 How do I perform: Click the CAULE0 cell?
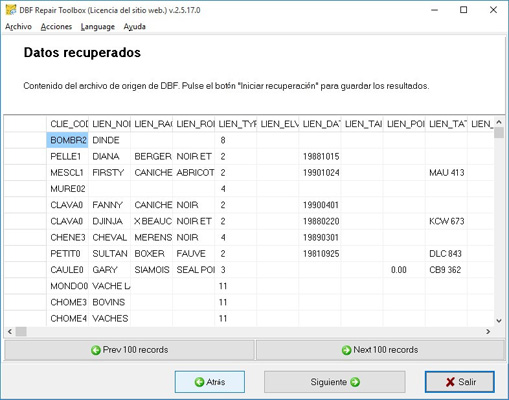pyautogui.click(x=68, y=270)
